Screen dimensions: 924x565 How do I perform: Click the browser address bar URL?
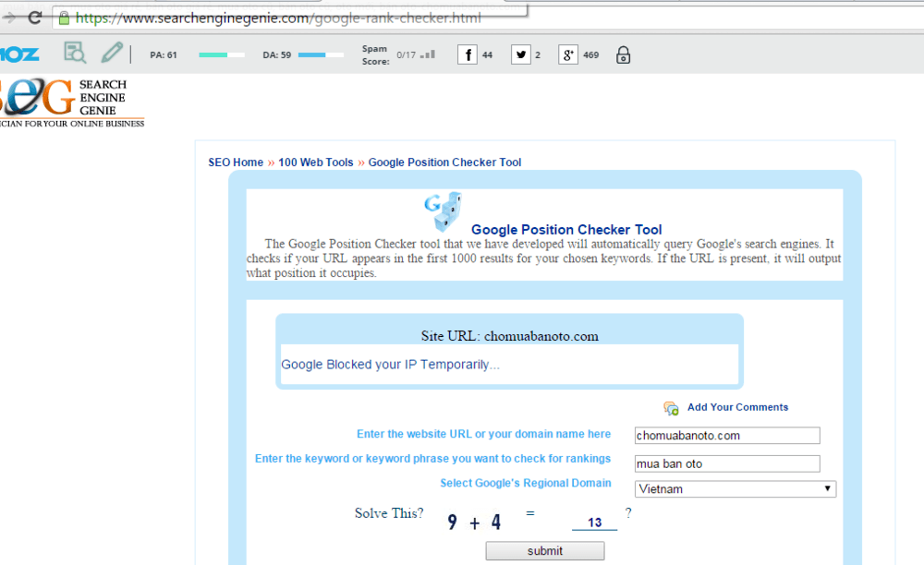[x=278, y=18]
